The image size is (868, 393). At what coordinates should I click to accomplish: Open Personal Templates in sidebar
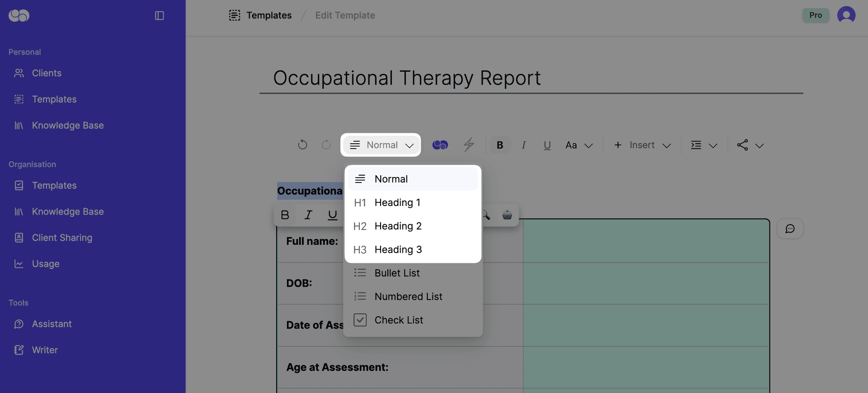click(54, 99)
